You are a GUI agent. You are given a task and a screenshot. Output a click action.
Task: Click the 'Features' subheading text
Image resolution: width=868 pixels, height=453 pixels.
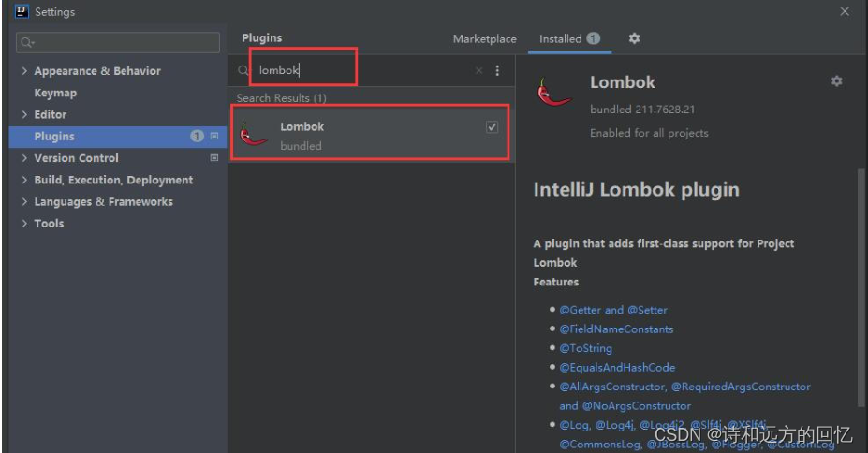point(556,282)
